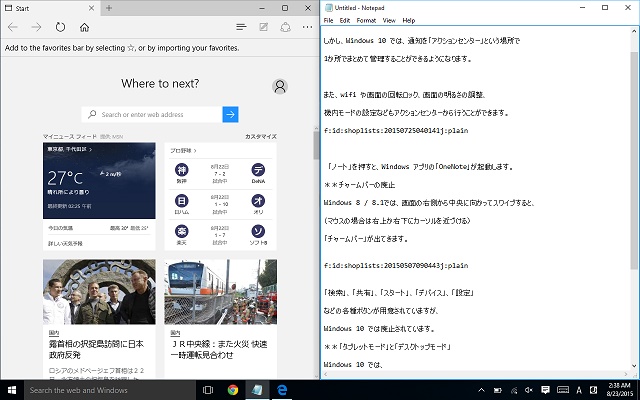Open the Action Center notification icon
Screen dimensions: 640x400
(545, 390)
